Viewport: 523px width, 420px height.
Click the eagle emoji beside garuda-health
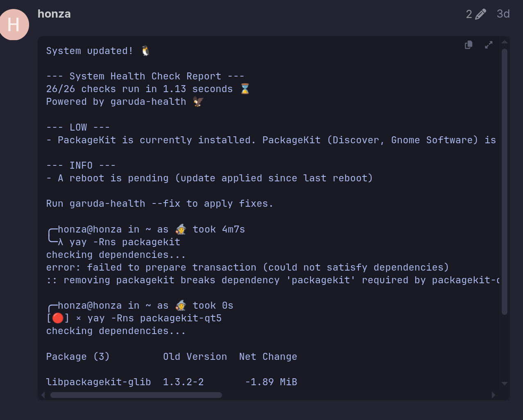[198, 102]
